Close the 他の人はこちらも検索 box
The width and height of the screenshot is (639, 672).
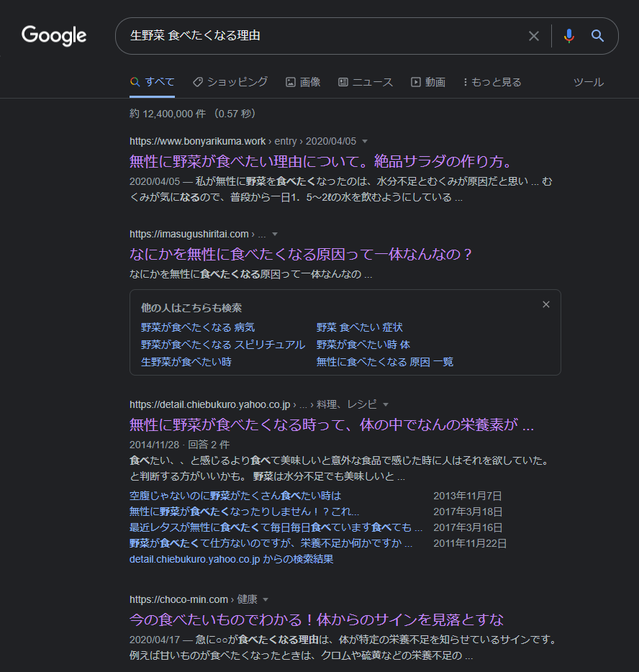pyautogui.click(x=546, y=304)
